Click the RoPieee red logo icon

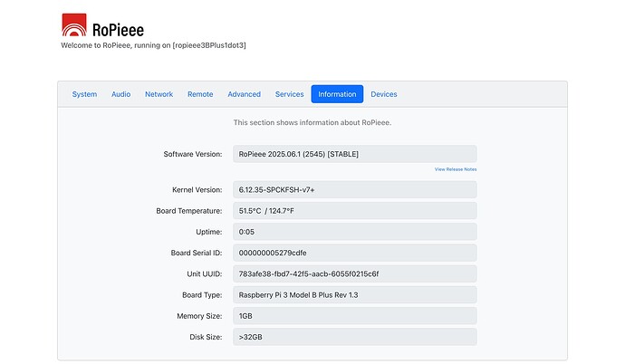tap(74, 25)
